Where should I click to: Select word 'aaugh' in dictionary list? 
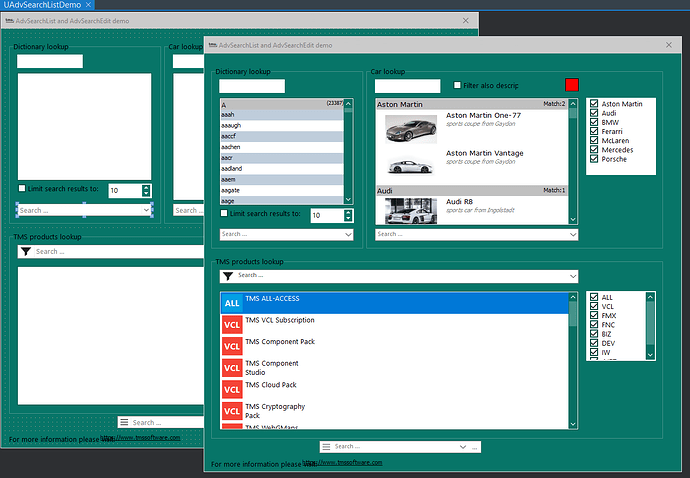[282, 125]
